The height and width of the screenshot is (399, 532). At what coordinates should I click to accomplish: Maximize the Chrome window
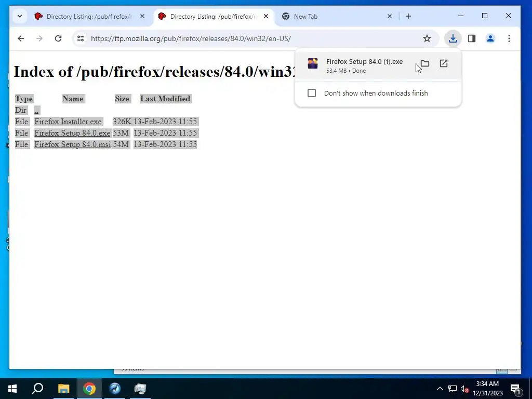coord(485,16)
